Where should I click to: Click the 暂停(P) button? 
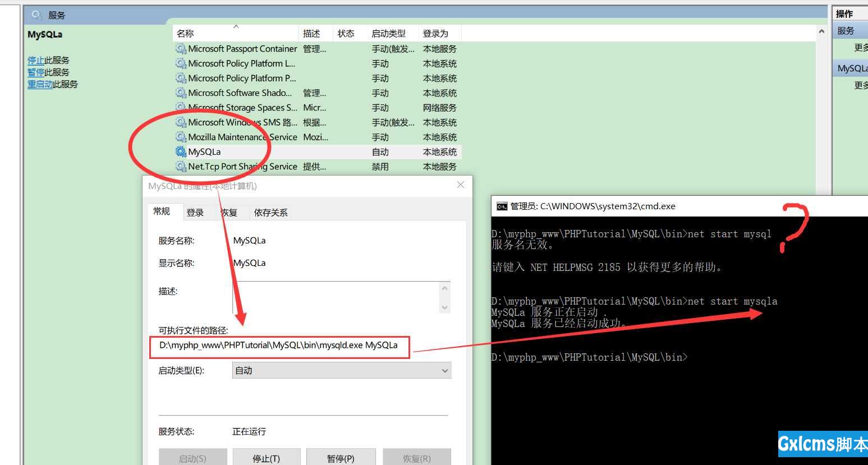pos(341,458)
